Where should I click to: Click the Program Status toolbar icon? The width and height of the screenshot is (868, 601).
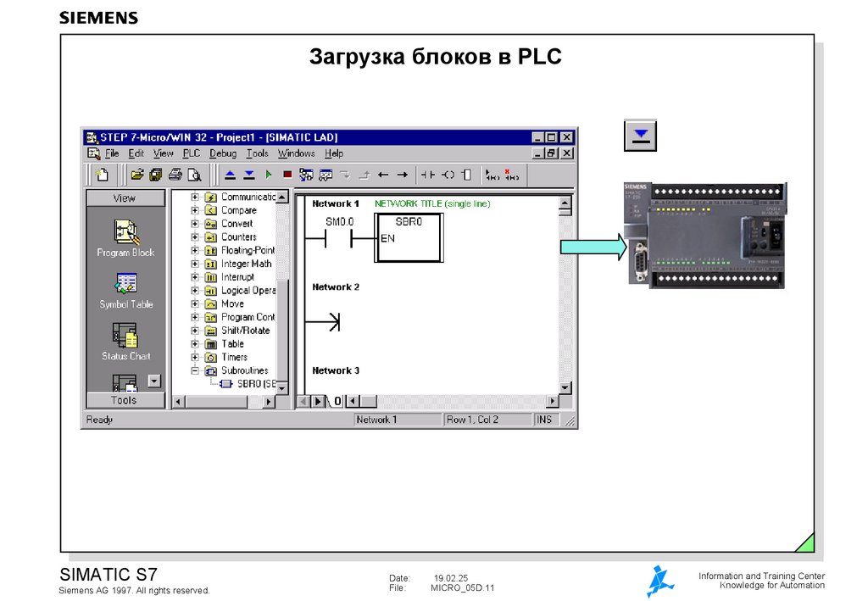306,175
